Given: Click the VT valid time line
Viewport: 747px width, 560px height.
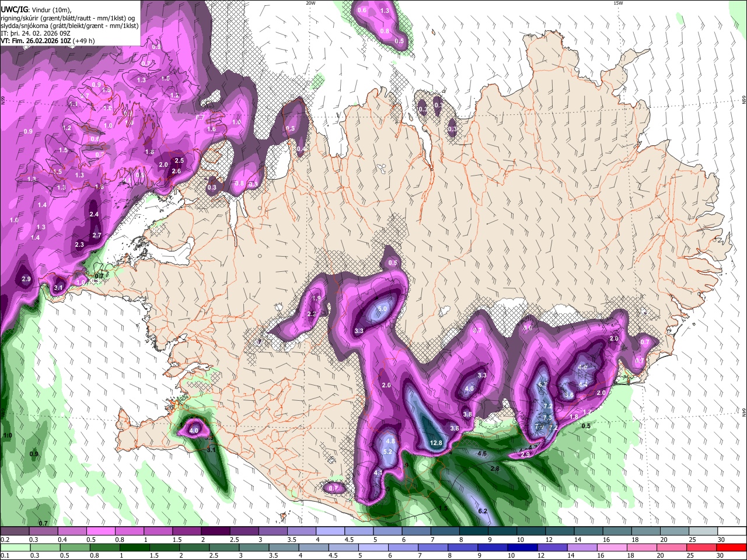Looking at the screenshot, I should coord(47,41).
